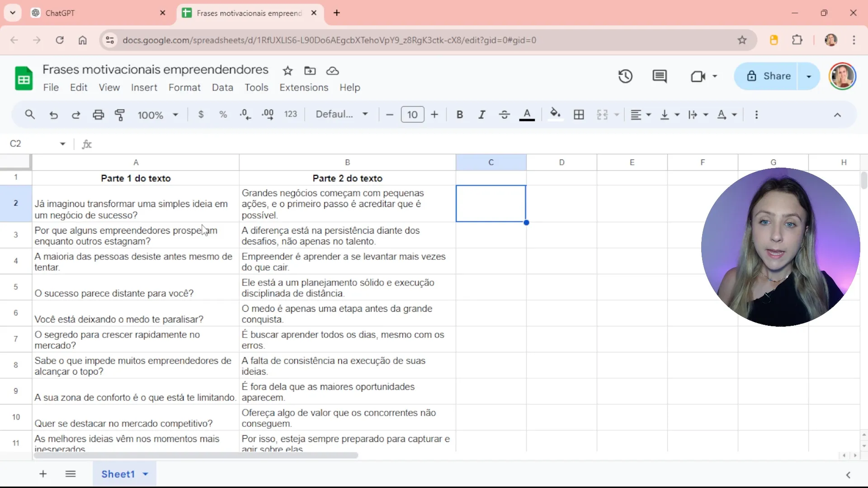The image size is (868, 488).
Task: Click the plus to increase font size
Action: coord(434,115)
